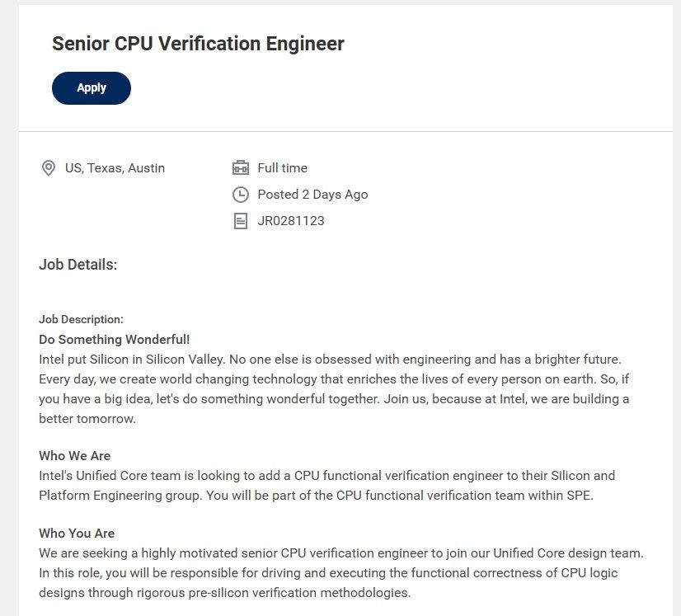
Task: Click the Who We Are heading
Action: tap(74, 456)
